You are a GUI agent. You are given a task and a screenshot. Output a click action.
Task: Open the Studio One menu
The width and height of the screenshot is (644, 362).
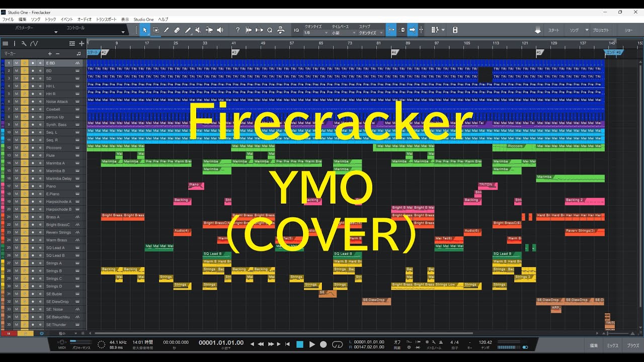coord(144,19)
